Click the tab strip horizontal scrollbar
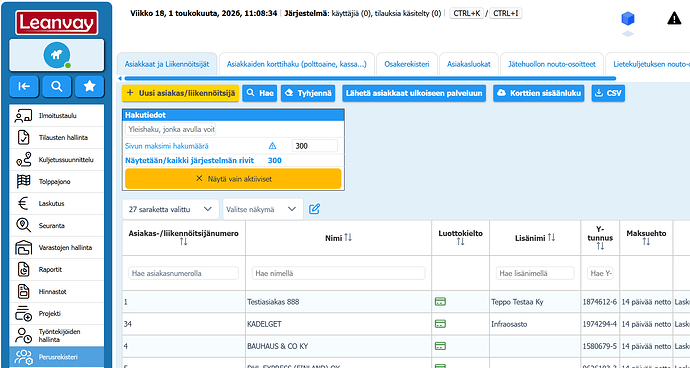690x368 pixels. pyautogui.click(x=370, y=78)
